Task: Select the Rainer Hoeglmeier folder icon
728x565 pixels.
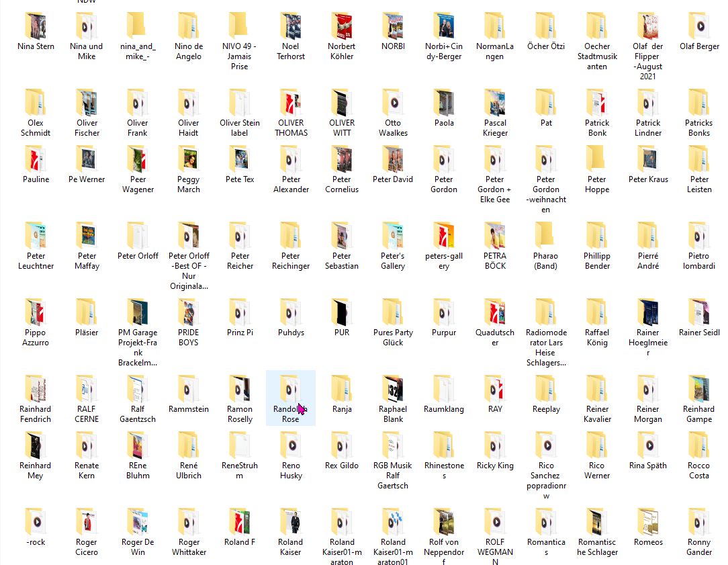Action: tap(648, 312)
